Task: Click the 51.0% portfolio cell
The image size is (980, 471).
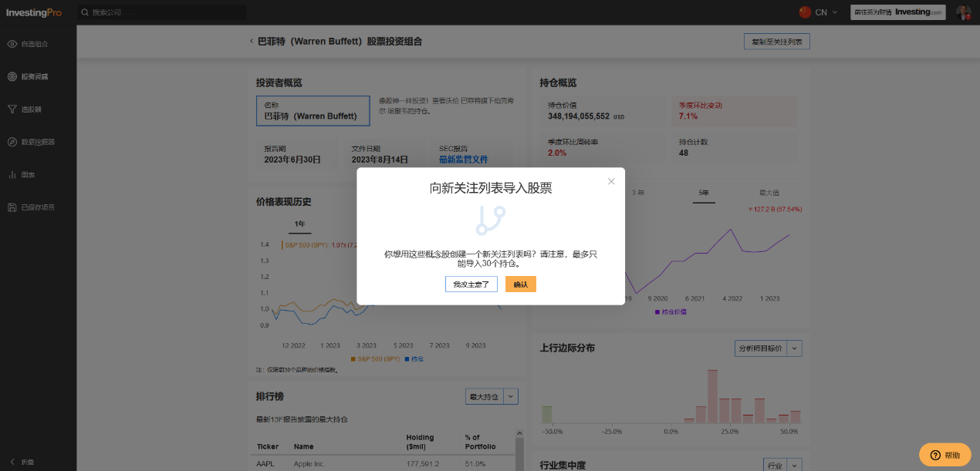Action: pos(475,464)
